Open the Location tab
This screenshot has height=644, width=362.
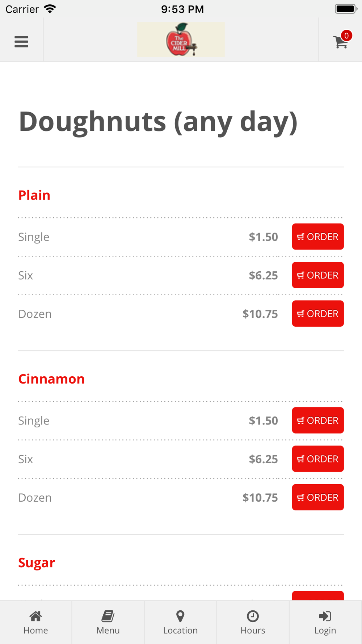(181, 622)
